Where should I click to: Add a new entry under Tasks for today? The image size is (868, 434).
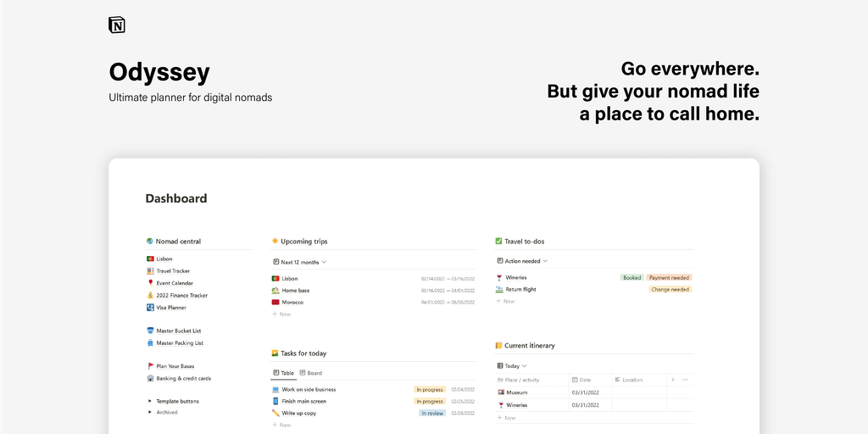click(281, 425)
